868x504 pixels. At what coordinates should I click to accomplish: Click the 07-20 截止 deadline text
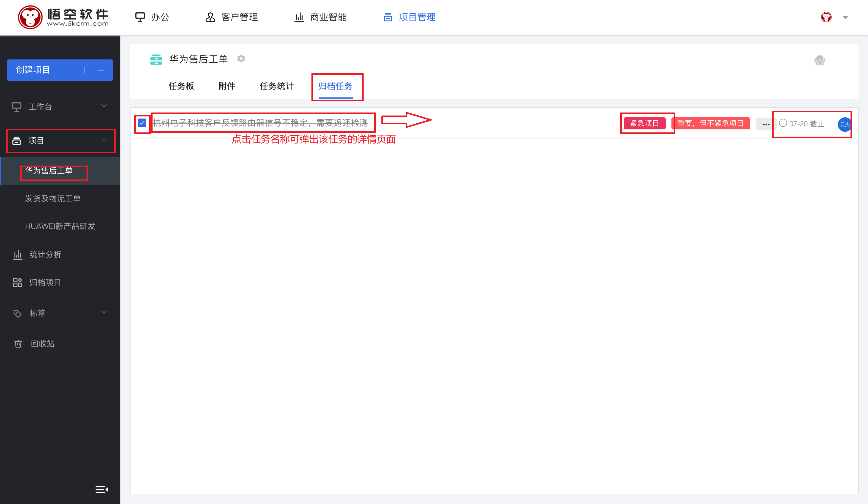click(806, 124)
